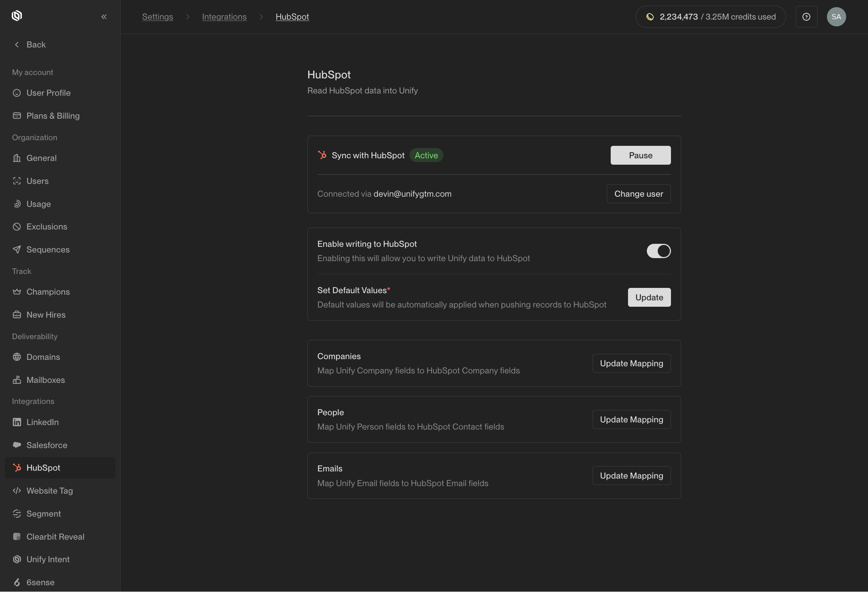Open Champions tracking page
Viewport: 868px width, 592px height.
(x=48, y=292)
